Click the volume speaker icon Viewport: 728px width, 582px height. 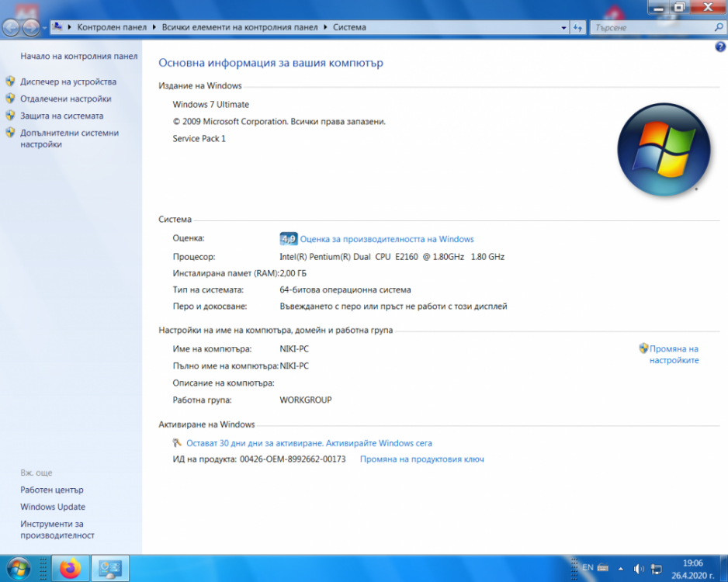pyautogui.click(x=639, y=569)
